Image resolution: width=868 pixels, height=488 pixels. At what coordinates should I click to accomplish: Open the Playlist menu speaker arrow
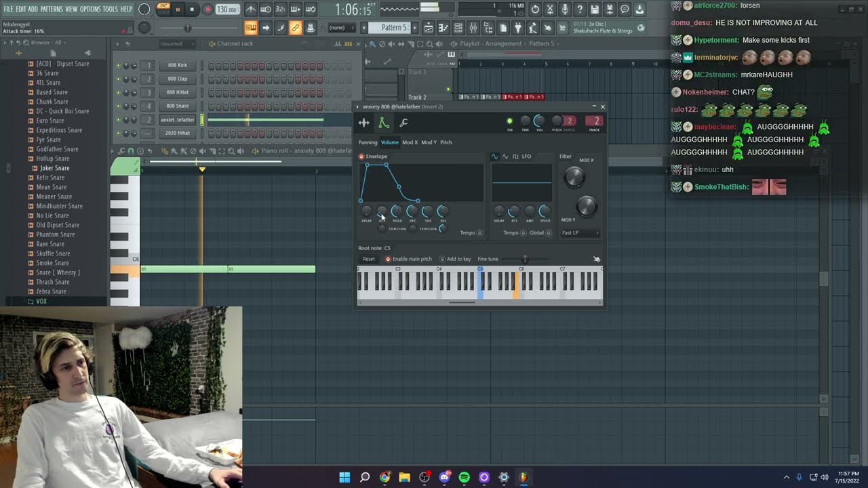click(454, 44)
